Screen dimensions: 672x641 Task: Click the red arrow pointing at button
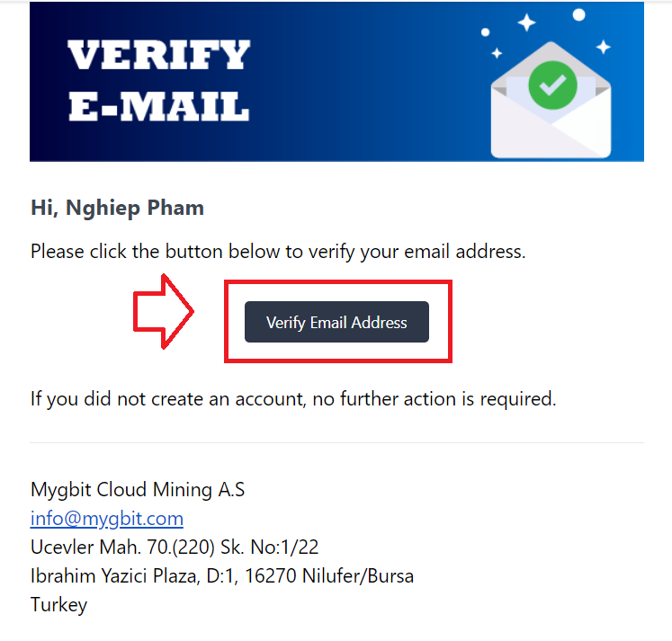(x=164, y=311)
